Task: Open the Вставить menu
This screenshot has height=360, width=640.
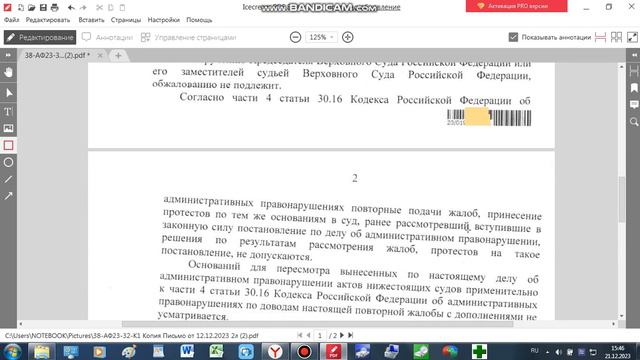Action: [x=91, y=20]
